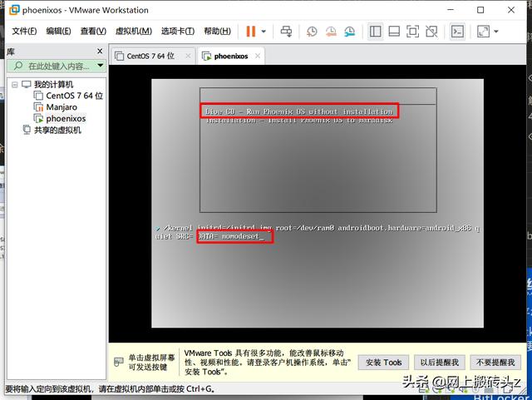532x400 pixels.
Task: Click the 以后提醒我 button
Action: pos(440,363)
